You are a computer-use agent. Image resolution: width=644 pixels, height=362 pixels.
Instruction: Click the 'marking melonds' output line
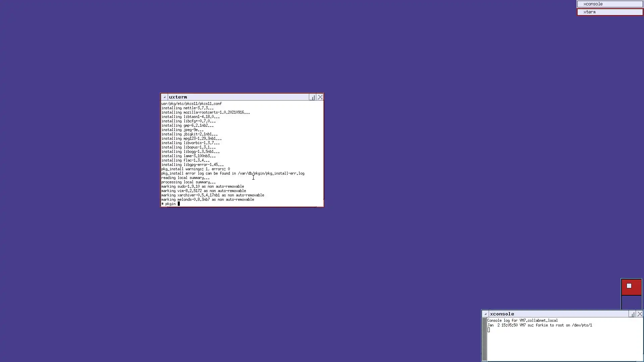tap(208, 199)
